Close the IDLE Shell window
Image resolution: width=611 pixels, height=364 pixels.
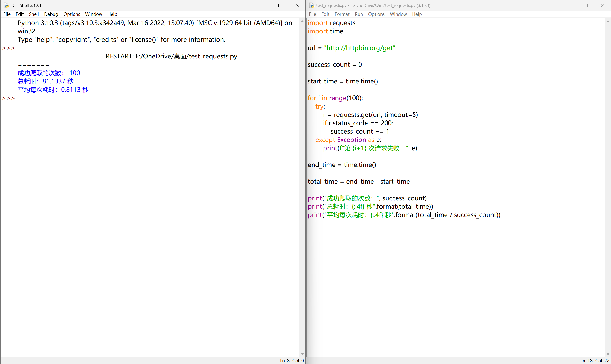coord(297,5)
